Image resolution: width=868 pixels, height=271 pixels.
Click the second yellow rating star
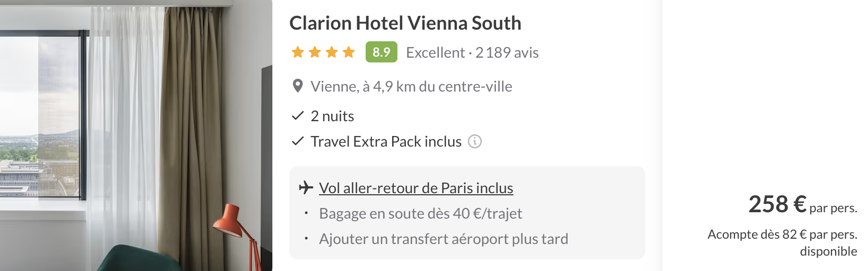(x=315, y=52)
